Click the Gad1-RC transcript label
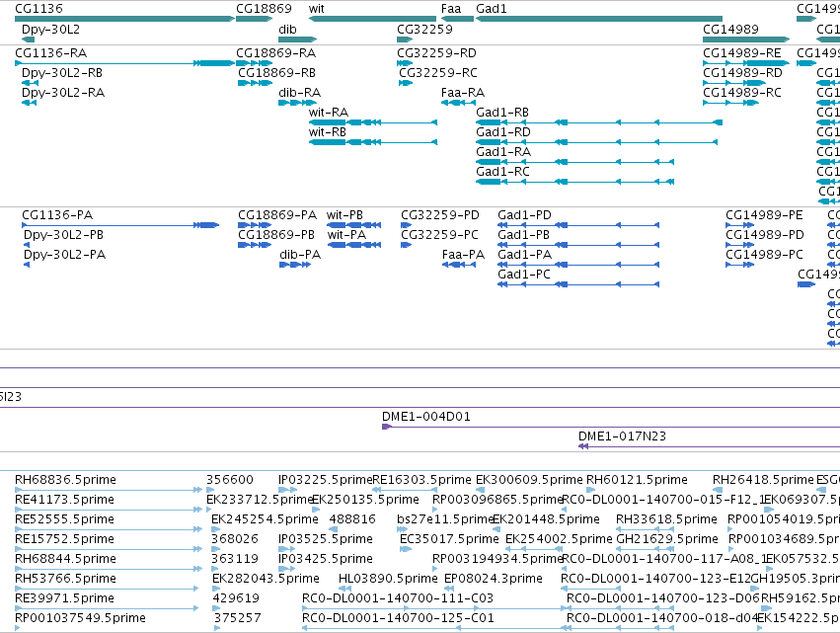Image resolution: width=840 pixels, height=633 pixels. pos(502,172)
